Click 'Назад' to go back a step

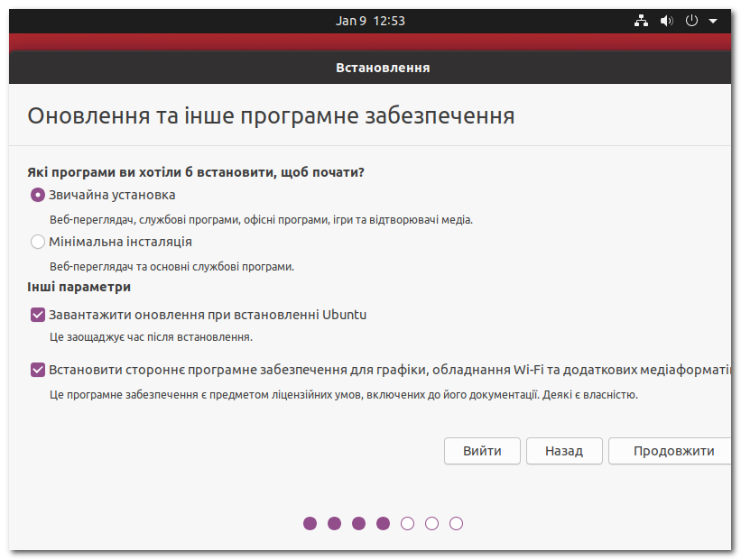click(x=564, y=451)
